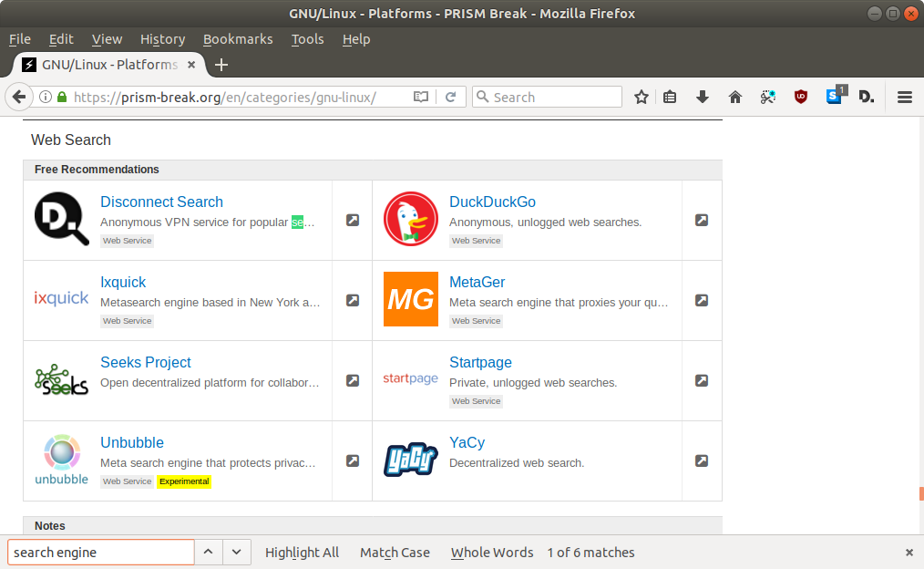The height and width of the screenshot is (569, 924).
Task: Open the Help menu
Action: click(x=356, y=39)
